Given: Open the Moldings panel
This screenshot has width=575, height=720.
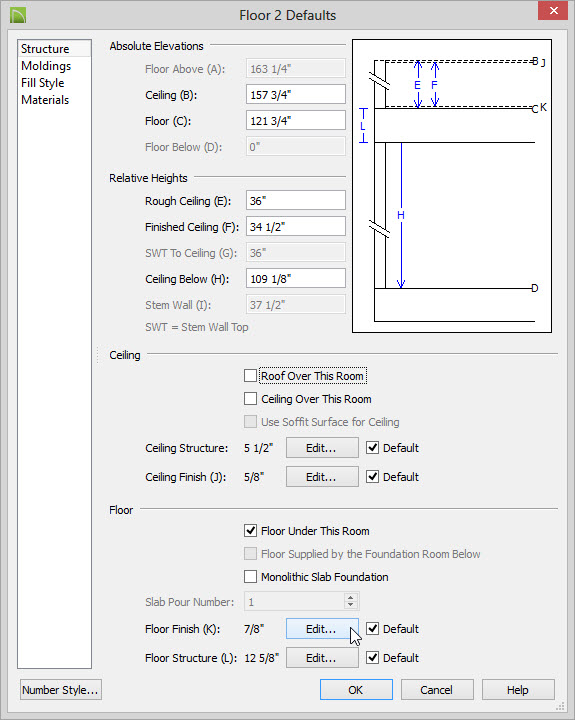Looking at the screenshot, I should coord(46,66).
